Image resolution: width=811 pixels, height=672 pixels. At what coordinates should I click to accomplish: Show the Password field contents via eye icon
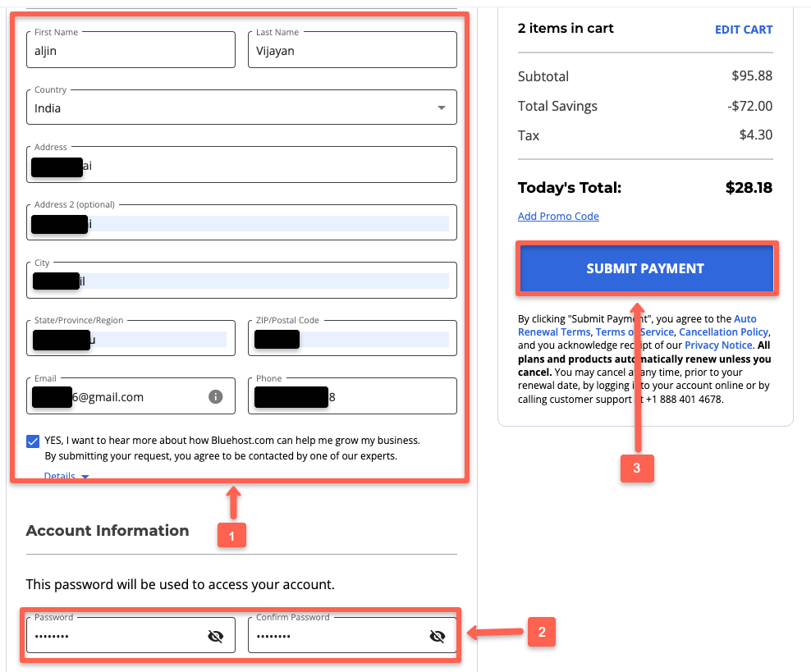tap(216, 635)
